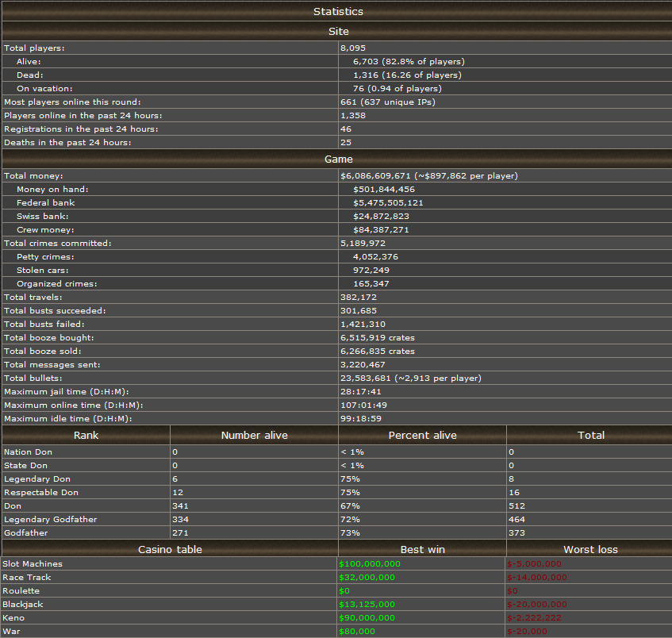The height and width of the screenshot is (638, 672).
Task: Click the Deaths in past 24 hours value 25
Action: coord(346,142)
